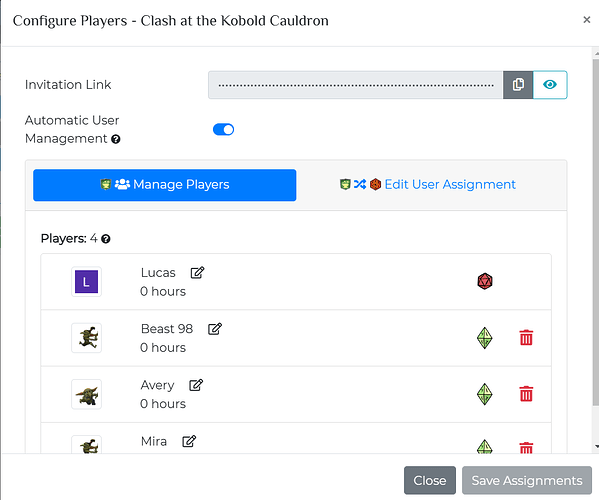This screenshot has height=500, width=599.
Task: Edit Mira's player name
Action: click(189, 441)
